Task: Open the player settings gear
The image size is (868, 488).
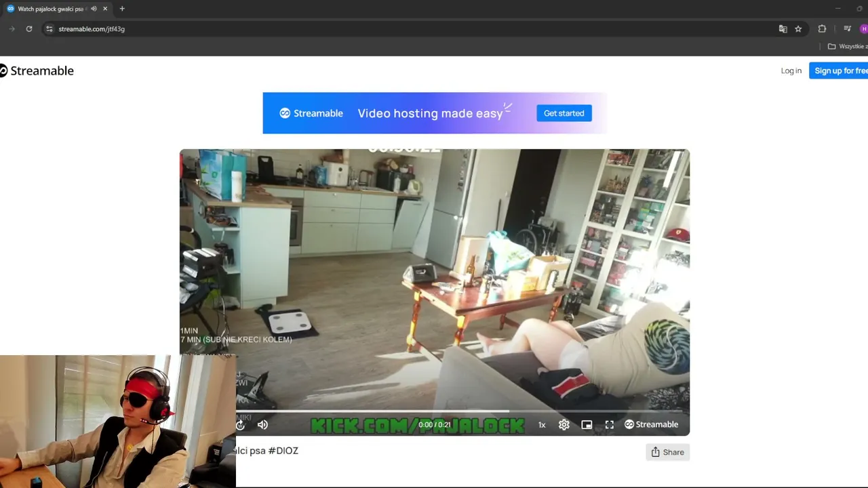Action: pos(564,425)
